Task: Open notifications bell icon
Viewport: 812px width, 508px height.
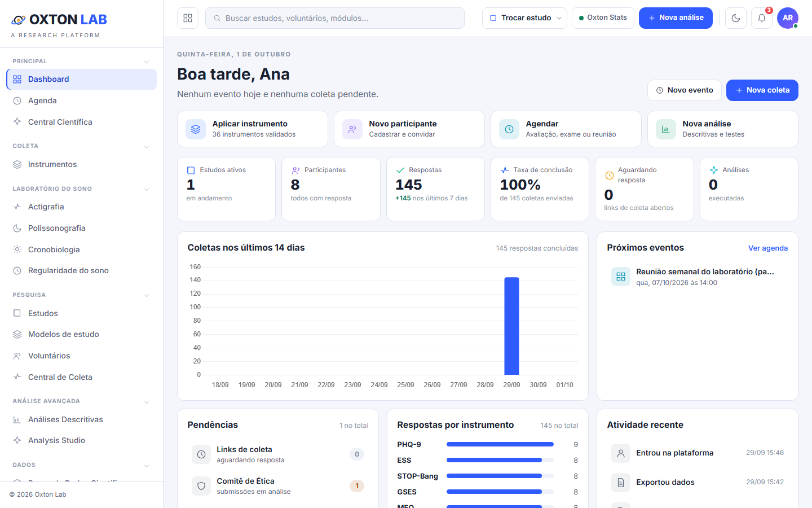Action: 762,18
